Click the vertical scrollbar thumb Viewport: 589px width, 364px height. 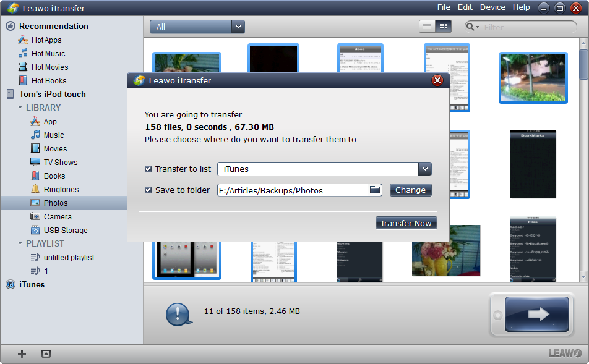[583, 64]
